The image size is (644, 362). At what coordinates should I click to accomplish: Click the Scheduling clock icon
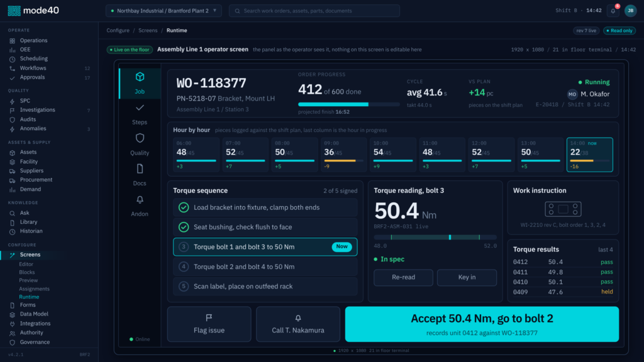coord(13,58)
